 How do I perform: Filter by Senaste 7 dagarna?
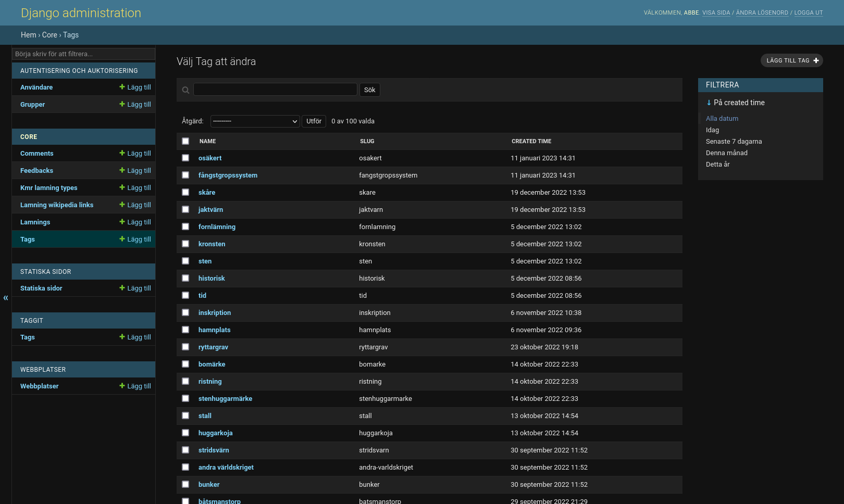(734, 141)
